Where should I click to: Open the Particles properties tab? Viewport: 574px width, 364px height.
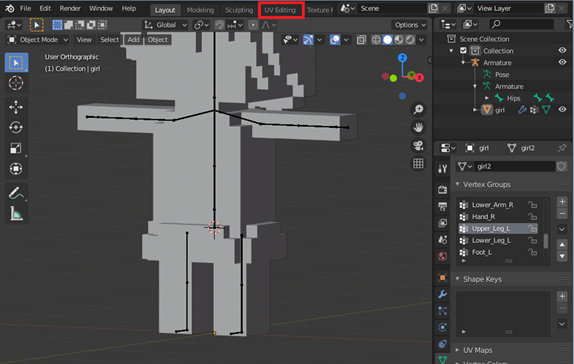coord(442,311)
